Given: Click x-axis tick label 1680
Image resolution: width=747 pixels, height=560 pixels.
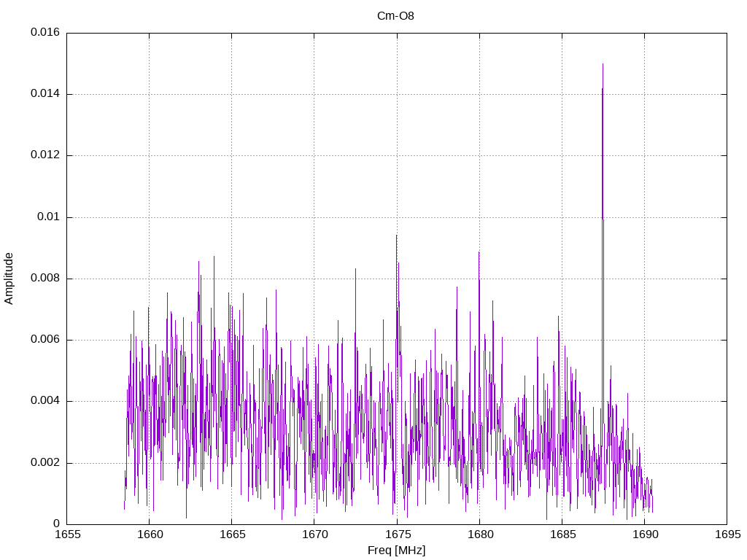Looking at the screenshot, I should click(x=480, y=534).
